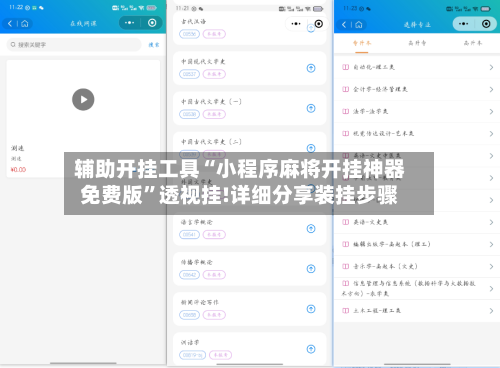Expand 信息管理与信息系统 with its chevron
Screen dimensions: 500x368
491,289
